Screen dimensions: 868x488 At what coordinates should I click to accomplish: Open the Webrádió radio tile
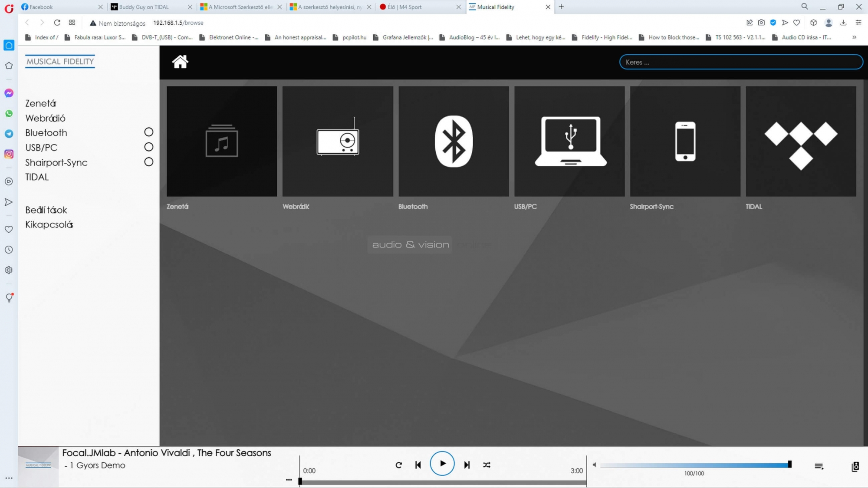pyautogui.click(x=338, y=141)
